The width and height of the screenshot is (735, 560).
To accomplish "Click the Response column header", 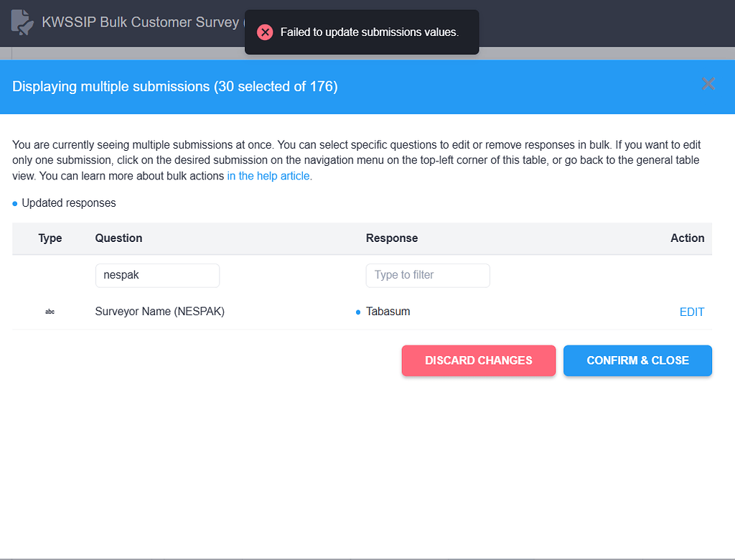I will 392,238.
